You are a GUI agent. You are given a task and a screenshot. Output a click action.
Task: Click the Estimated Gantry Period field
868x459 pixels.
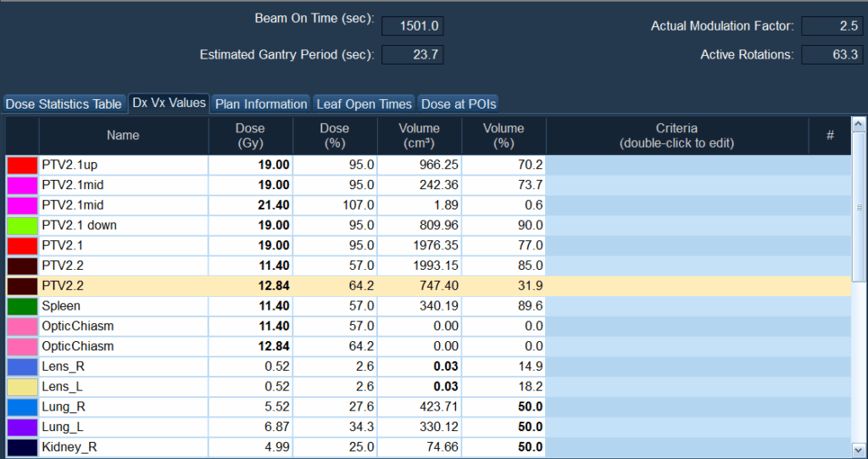412,55
